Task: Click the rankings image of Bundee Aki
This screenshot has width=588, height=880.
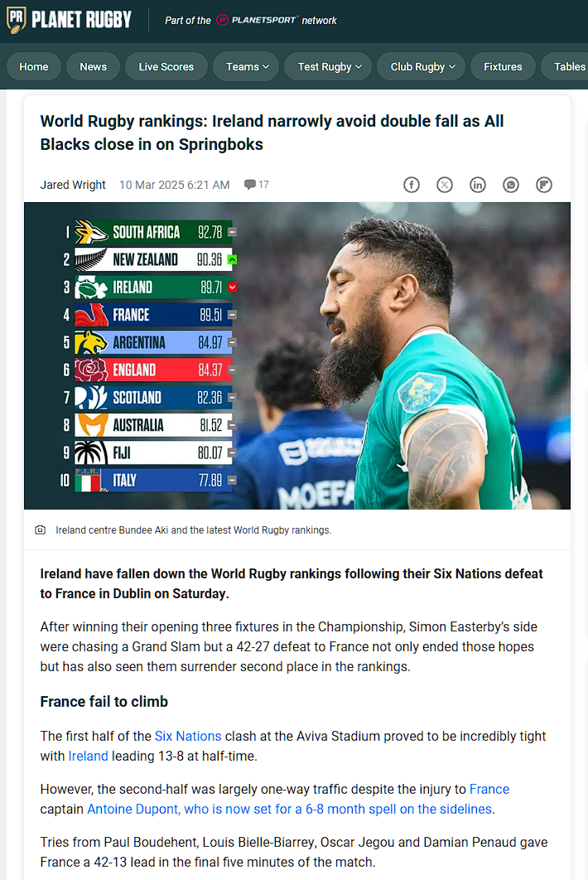Action: coord(296,355)
